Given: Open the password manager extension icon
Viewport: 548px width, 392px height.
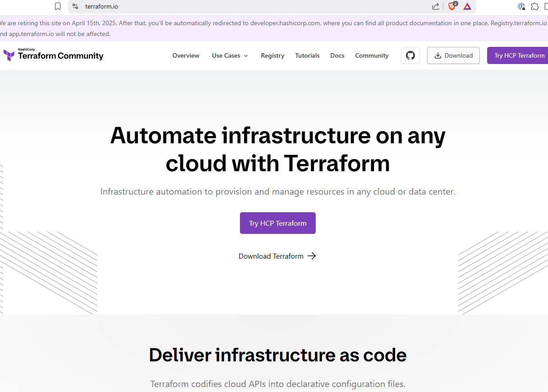Looking at the screenshot, I should [x=521, y=6].
